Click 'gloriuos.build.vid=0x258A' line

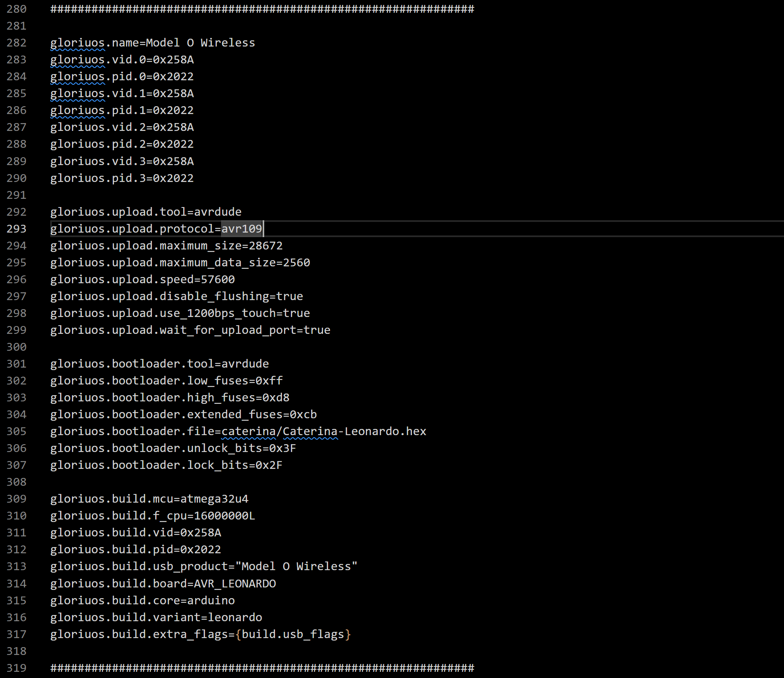136,533
